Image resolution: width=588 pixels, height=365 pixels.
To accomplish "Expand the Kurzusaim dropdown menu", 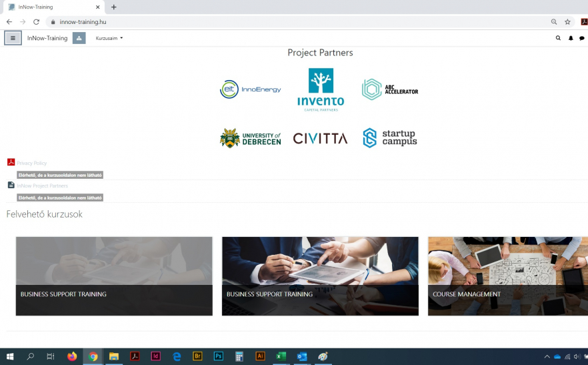I will (x=109, y=38).
